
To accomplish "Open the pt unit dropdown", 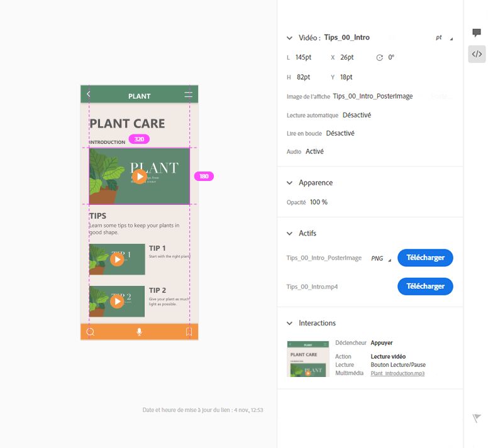I will tap(444, 38).
